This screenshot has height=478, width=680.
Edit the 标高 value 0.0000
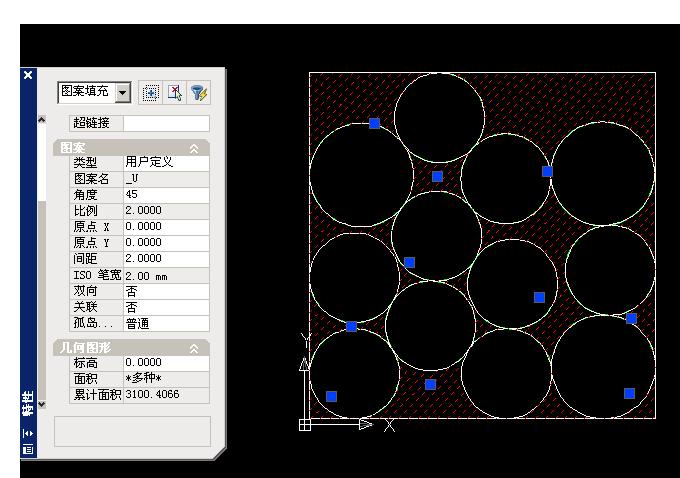(166, 363)
